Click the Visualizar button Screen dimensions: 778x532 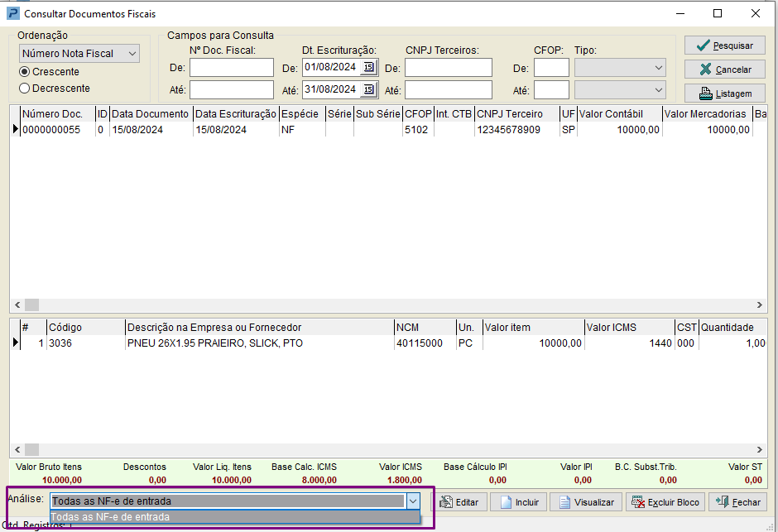click(586, 502)
